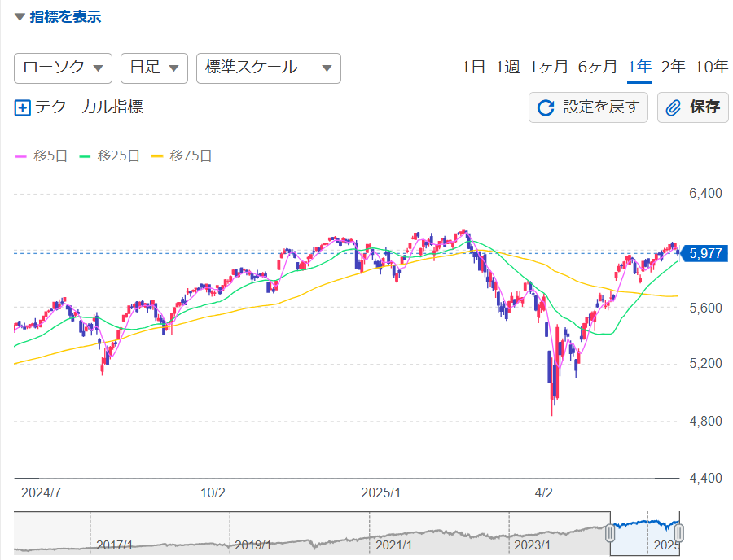This screenshot has height=560, width=733.
Task: Open the ローソク chart type dropdown
Action: 63,68
